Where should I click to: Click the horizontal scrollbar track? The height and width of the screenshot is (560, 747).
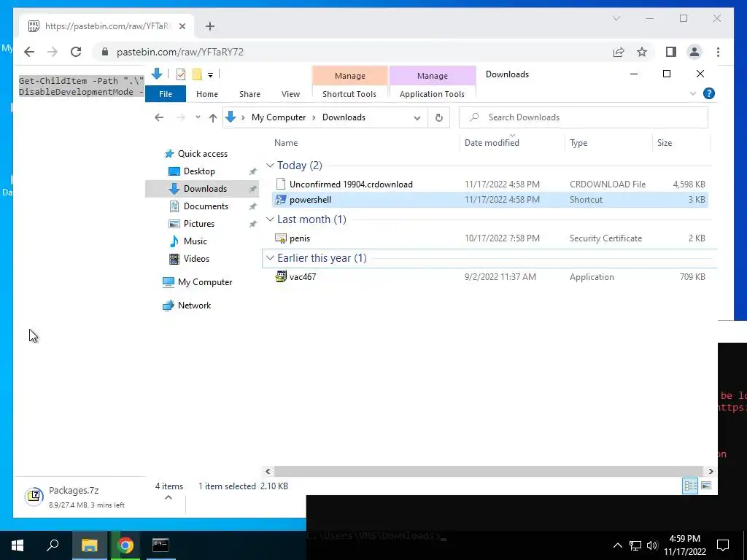[488, 472]
